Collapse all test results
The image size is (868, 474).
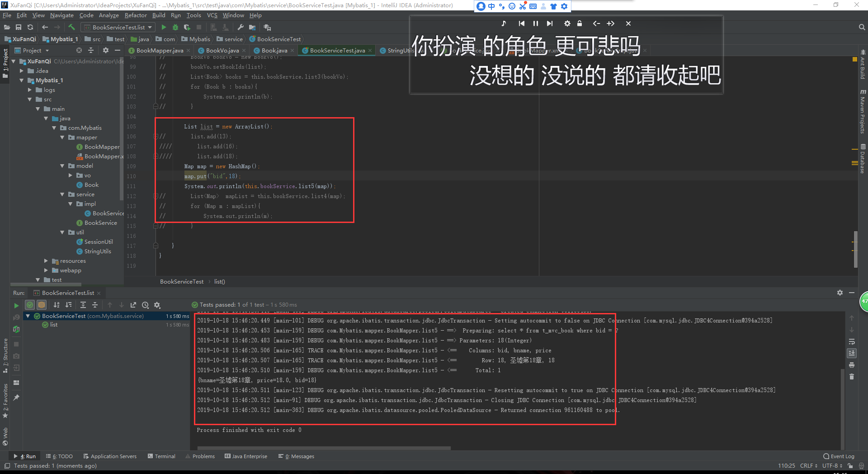[95, 305]
